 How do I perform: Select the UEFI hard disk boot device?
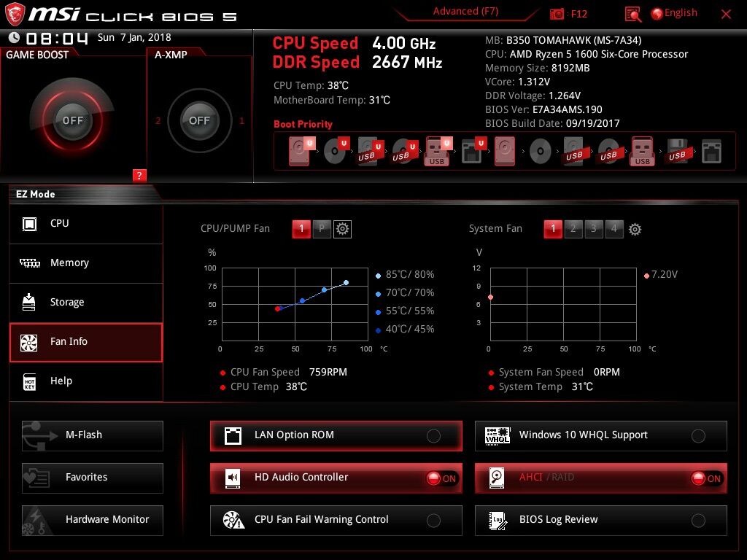[x=301, y=151]
